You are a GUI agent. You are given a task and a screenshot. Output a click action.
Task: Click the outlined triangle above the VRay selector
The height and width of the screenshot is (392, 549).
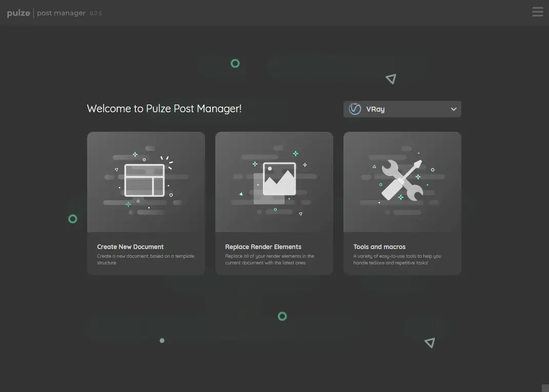point(391,79)
